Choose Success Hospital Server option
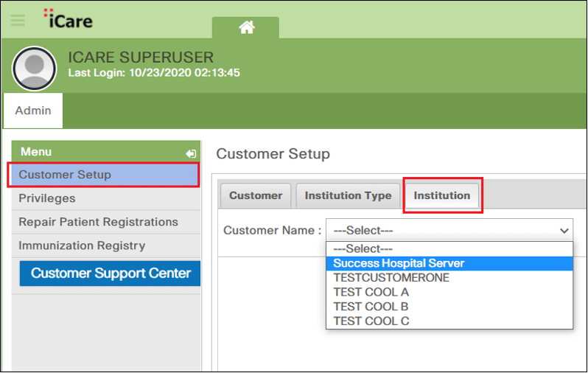This screenshot has width=588, height=373. (x=399, y=263)
